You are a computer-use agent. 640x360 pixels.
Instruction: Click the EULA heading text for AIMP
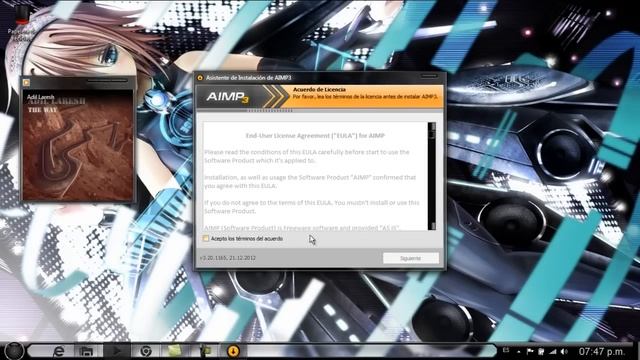pos(315,136)
